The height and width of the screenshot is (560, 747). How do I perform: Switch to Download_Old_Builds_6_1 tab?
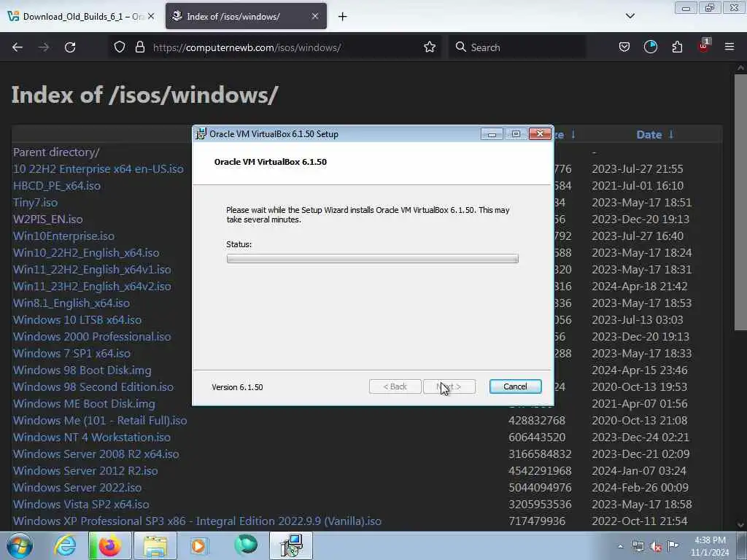[x=82, y=16]
